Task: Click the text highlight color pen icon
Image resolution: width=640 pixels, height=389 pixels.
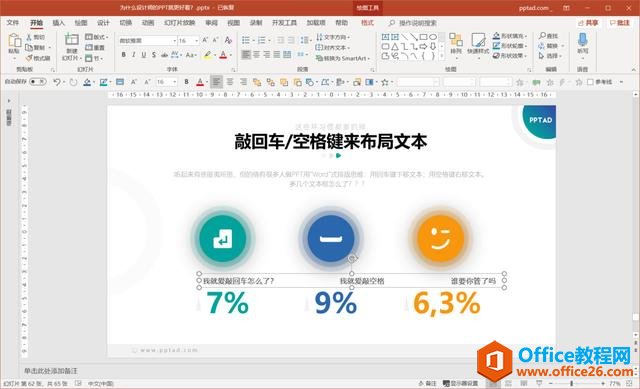Action: [x=208, y=55]
